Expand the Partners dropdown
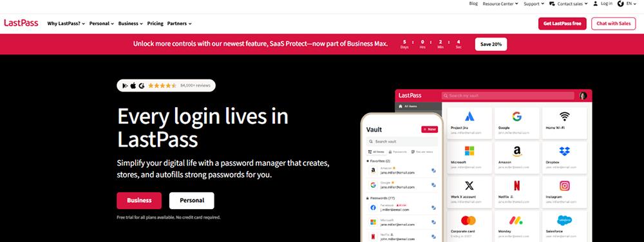This screenshot has height=242, width=644. (180, 23)
